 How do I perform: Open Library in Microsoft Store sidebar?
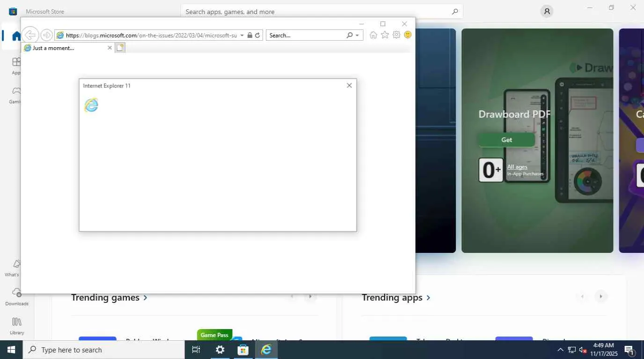pyautogui.click(x=17, y=326)
